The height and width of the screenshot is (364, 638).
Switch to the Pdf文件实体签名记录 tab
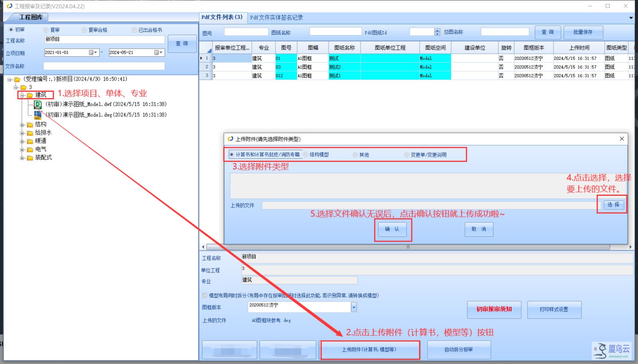(x=276, y=18)
